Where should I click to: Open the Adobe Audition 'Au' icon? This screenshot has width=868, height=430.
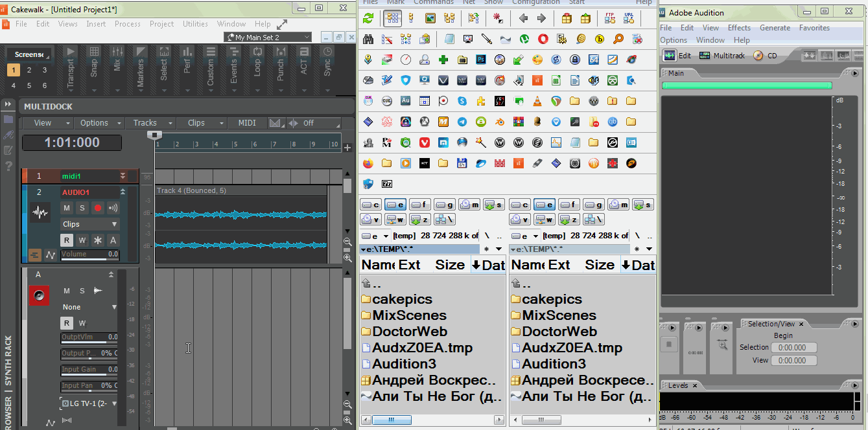coord(406,101)
